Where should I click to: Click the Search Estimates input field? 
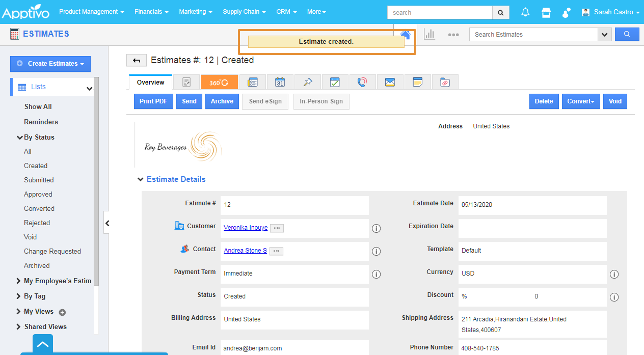click(x=533, y=34)
